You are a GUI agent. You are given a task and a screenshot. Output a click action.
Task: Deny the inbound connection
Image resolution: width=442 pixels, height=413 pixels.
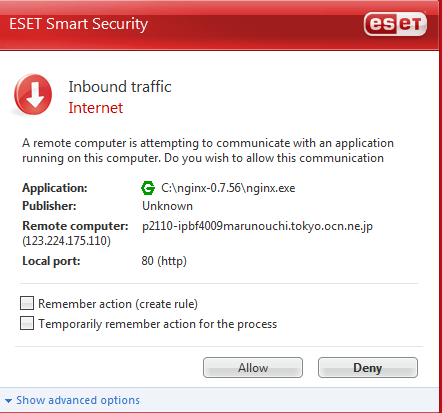coord(368,368)
